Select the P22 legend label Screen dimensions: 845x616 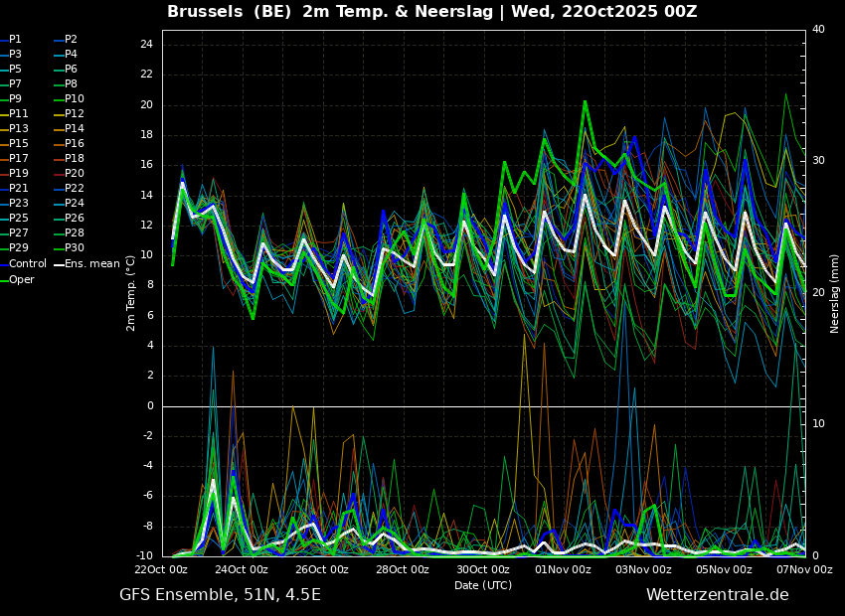click(x=74, y=189)
